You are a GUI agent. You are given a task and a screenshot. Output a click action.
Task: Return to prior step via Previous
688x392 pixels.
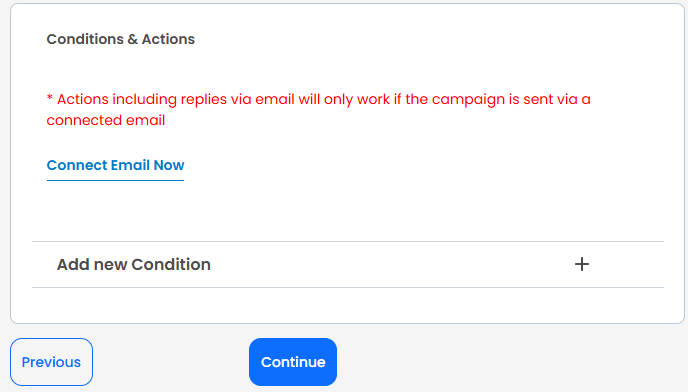(51, 362)
